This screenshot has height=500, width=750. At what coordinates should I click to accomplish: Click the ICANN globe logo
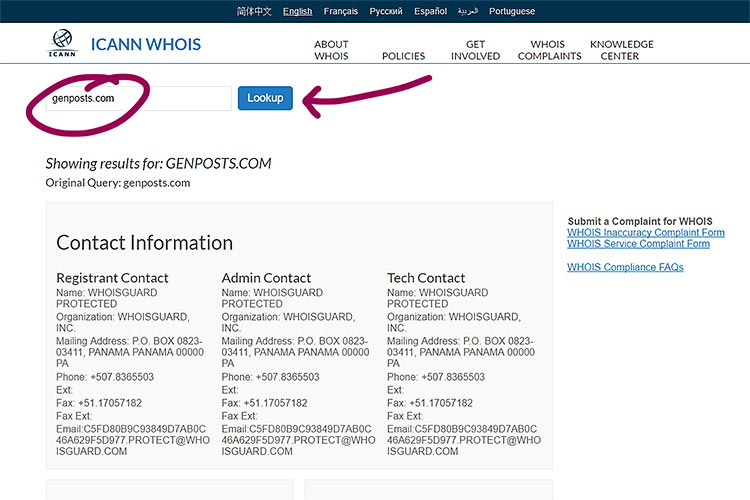coord(63,43)
